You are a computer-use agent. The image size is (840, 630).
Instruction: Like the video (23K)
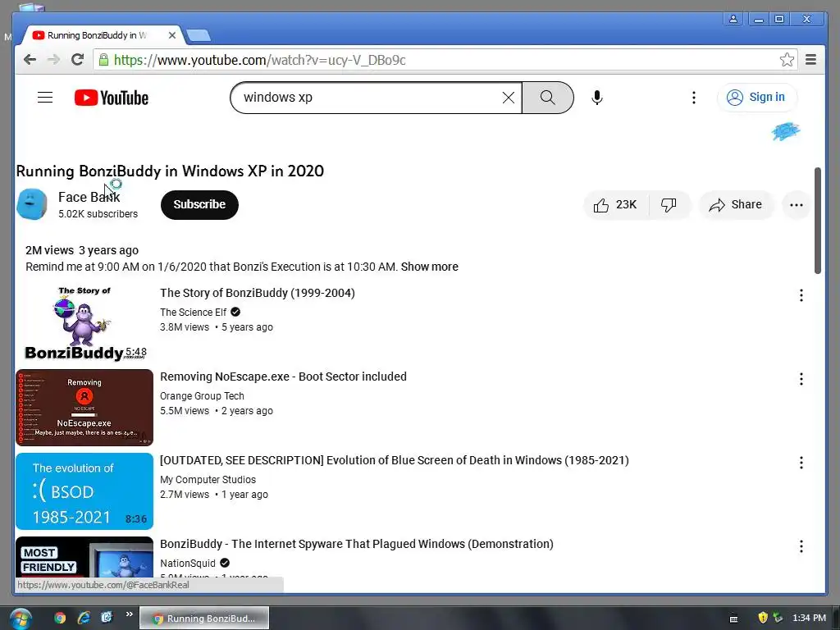[615, 204]
